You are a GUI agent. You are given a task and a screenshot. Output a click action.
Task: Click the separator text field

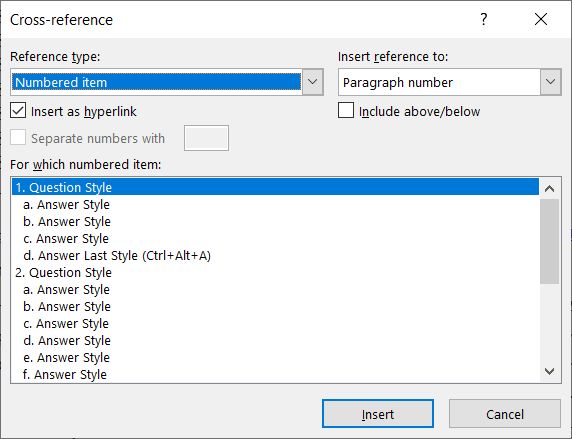pyautogui.click(x=206, y=138)
